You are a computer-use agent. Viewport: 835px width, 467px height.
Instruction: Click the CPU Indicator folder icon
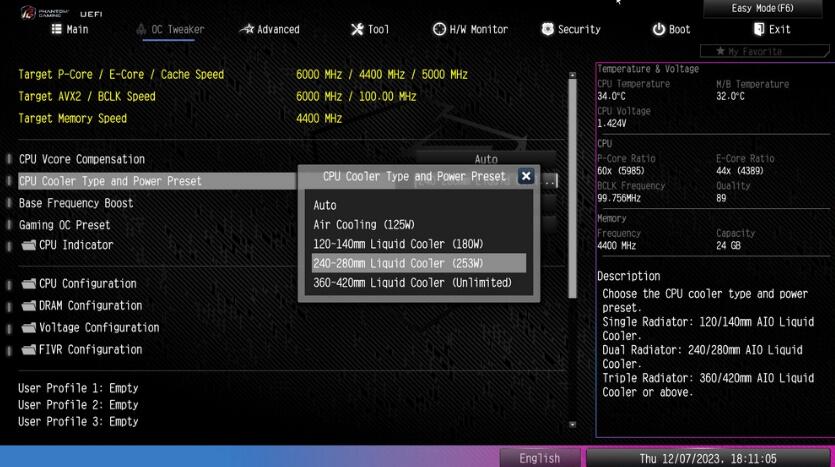pyautogui.click(x=29, y=245)
